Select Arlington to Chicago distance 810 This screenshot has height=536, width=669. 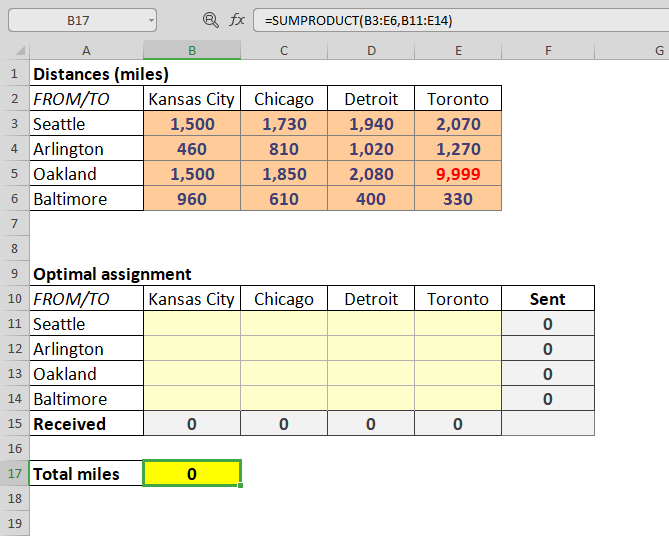(284, 149)
